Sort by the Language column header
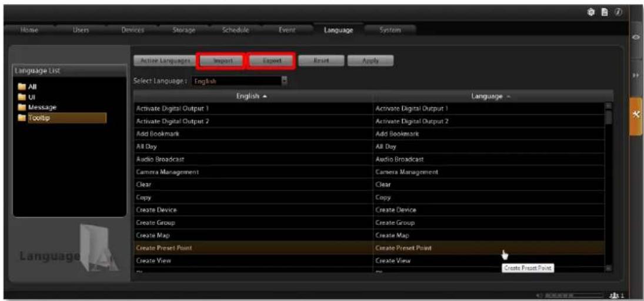Viewport: 644px width, 301px height. (x=492, y=96)
